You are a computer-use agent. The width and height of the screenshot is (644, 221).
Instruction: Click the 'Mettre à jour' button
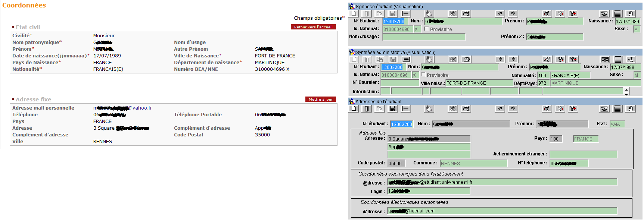click(320, 99)
